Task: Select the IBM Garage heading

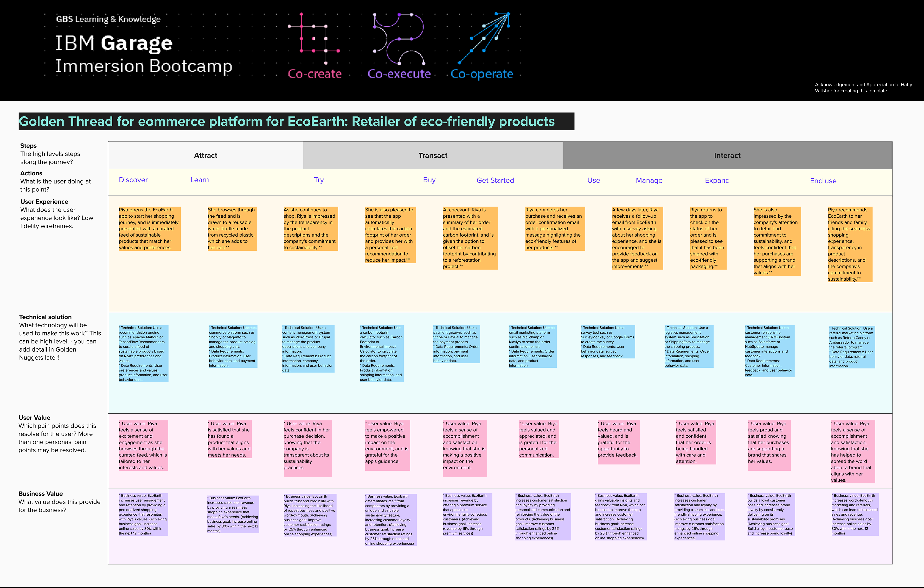Action: [x=114, y=43]
